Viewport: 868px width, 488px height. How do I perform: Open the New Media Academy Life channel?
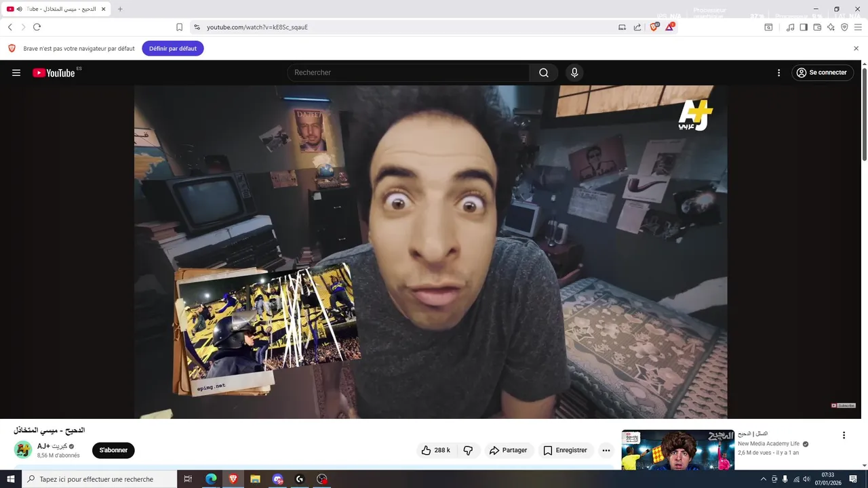tap(769, 444)
